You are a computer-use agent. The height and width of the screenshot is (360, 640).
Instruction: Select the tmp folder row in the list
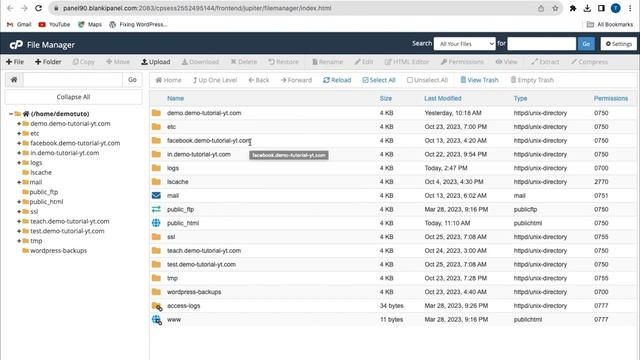pyautogui.click(x=393, y=278)
